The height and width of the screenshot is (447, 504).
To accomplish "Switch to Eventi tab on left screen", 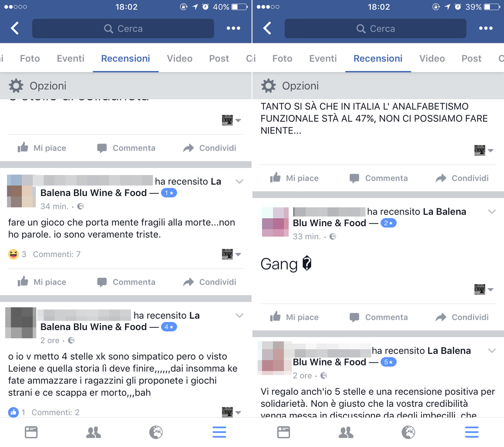I will [70, 58].
